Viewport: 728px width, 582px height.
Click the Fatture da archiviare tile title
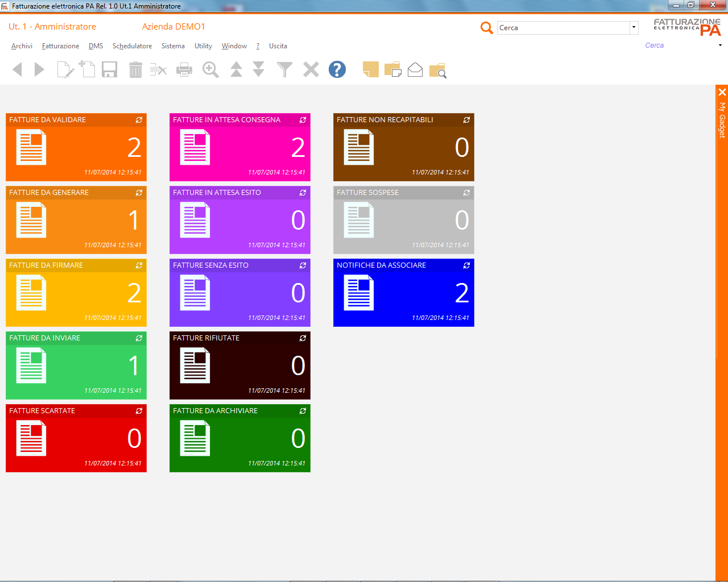pyautogui.click(x=215, y=411)
